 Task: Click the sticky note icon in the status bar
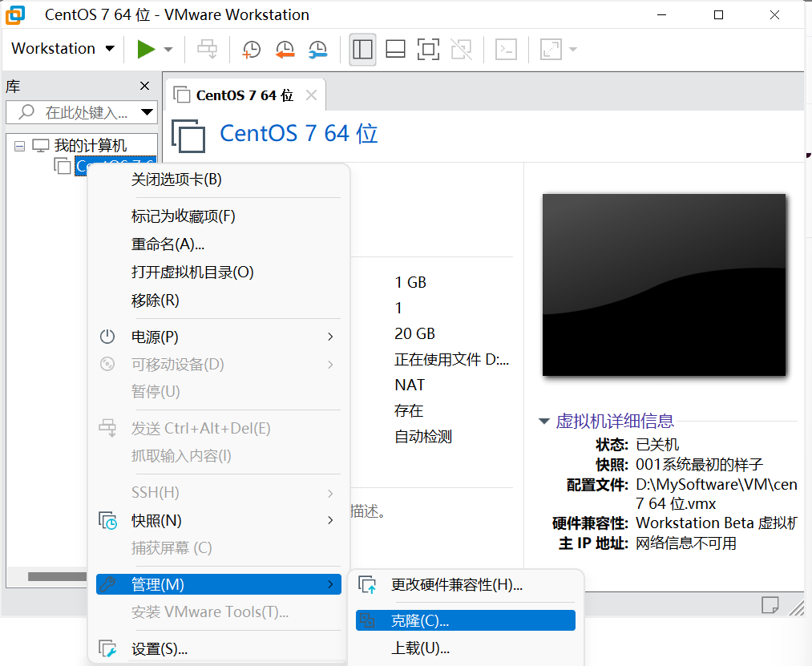[x=770, y=605]
